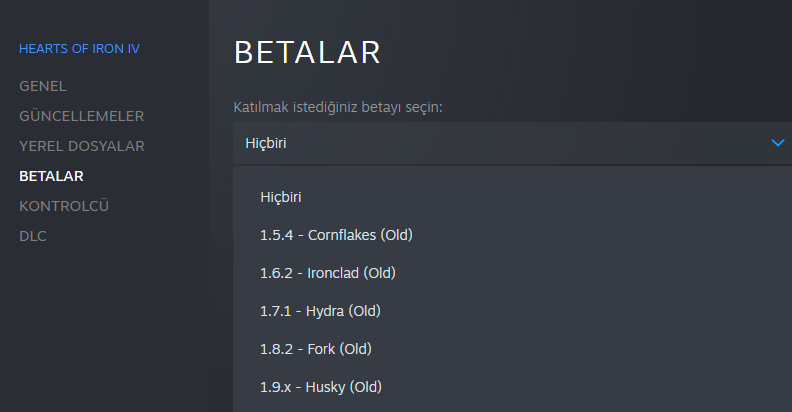Open the GENEL settings tab
This screenshot has height=412, width=792.
point(43,86)
